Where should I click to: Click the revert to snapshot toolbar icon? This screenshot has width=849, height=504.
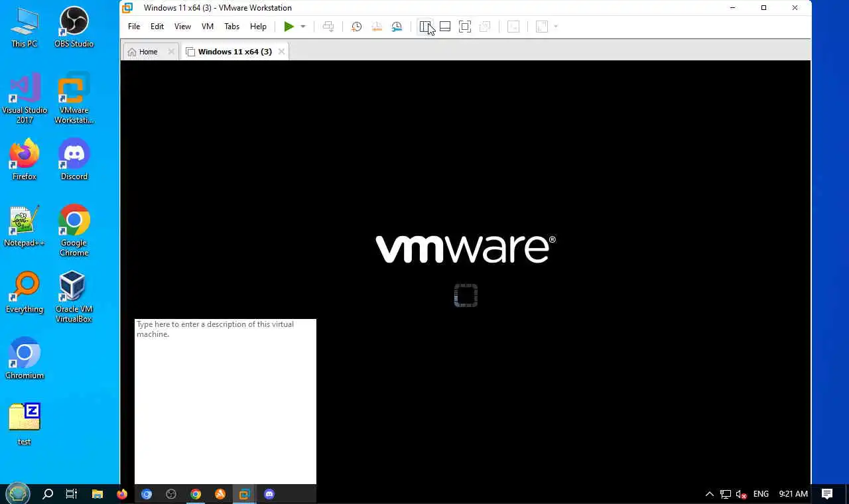click(377, 27)
